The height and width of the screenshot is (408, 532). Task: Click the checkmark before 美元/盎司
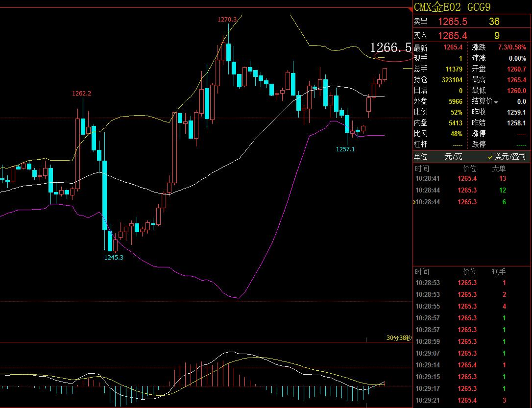(x=490, y=157)
